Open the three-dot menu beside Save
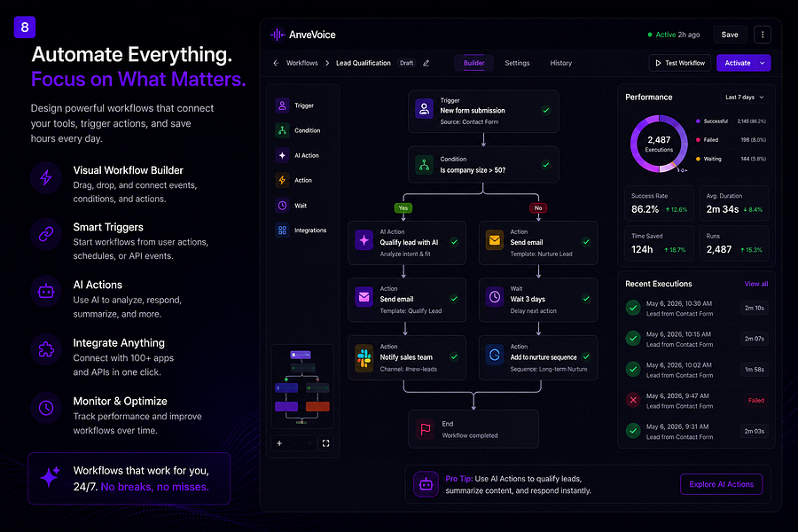 (762, 35)
